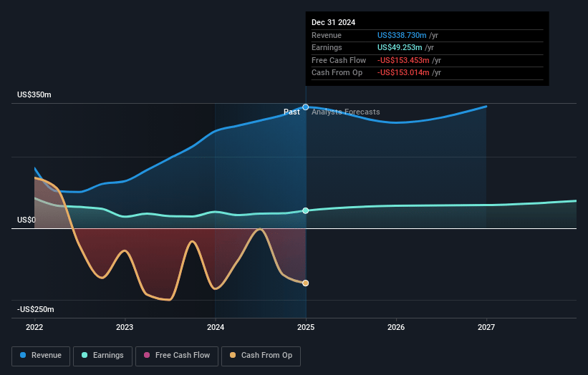588x375 pixels.
Task: Click the 2024 x-axis label
Action: pyautogui.click(x=216, y=327)
